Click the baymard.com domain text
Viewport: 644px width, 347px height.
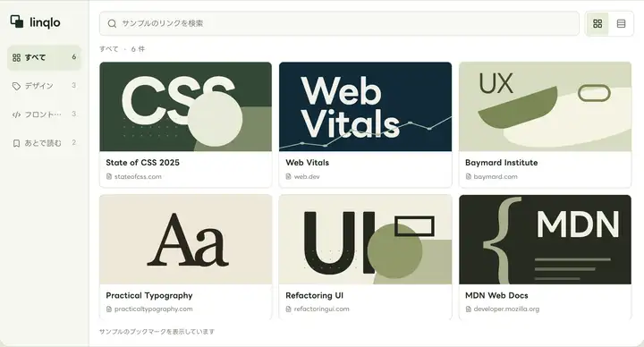496,176
